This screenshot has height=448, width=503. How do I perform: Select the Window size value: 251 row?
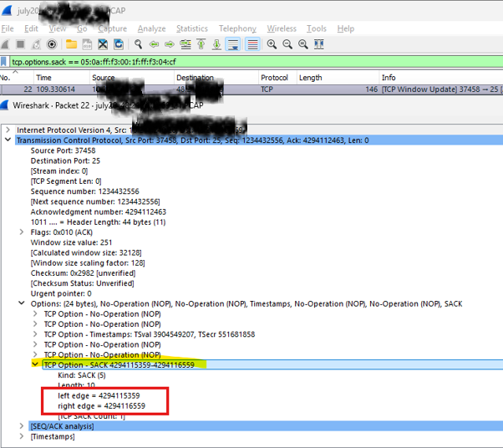click(71, 242)
